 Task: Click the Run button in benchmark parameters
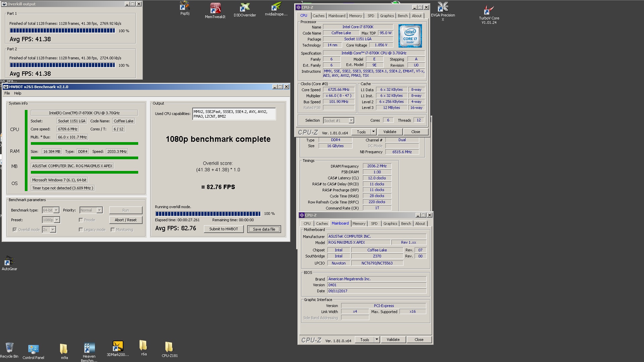[126, 210]
